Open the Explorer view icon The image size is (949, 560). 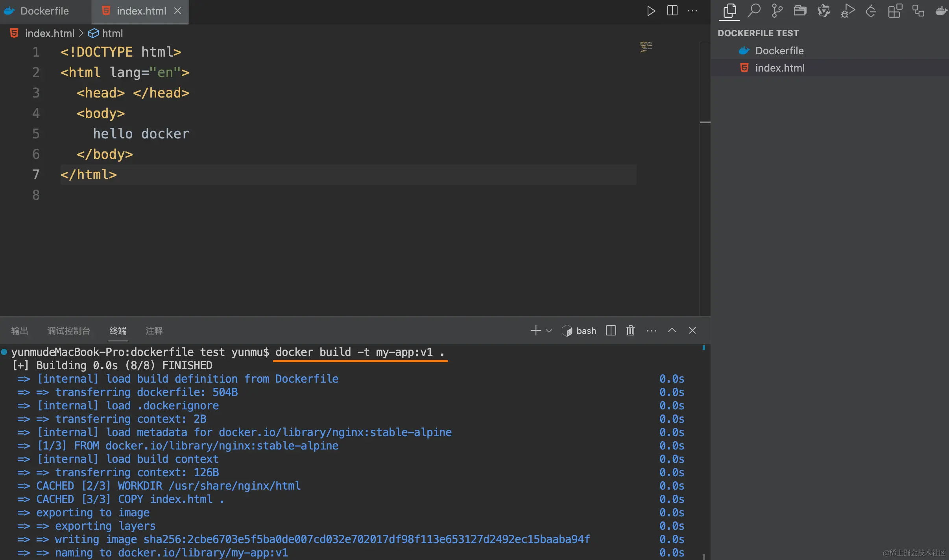[x=730, y=11]
